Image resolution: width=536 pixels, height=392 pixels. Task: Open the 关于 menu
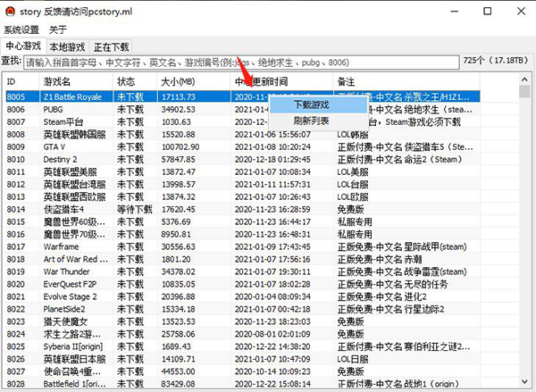[57, 29]
